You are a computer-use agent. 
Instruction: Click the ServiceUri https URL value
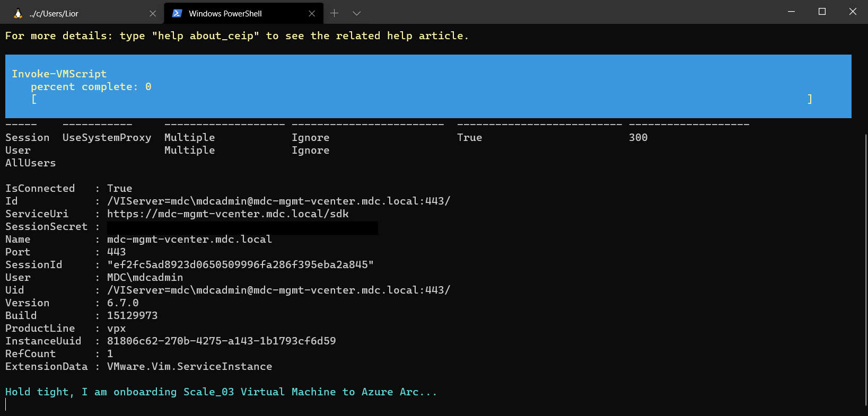tap(228, 214)
